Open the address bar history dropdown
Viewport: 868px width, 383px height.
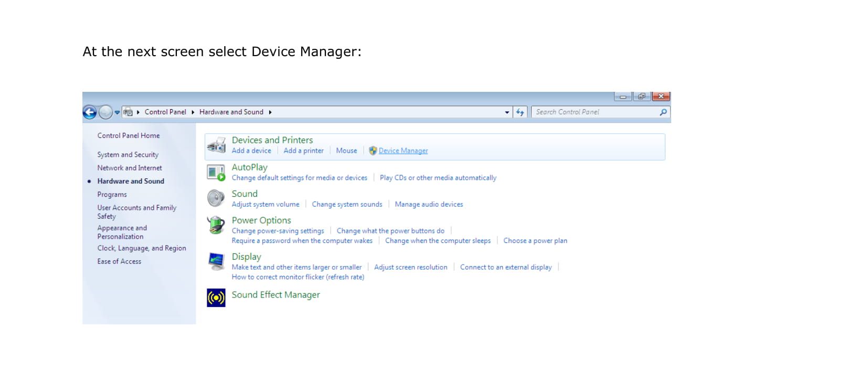pyautogui.click(x=507, y=112)
